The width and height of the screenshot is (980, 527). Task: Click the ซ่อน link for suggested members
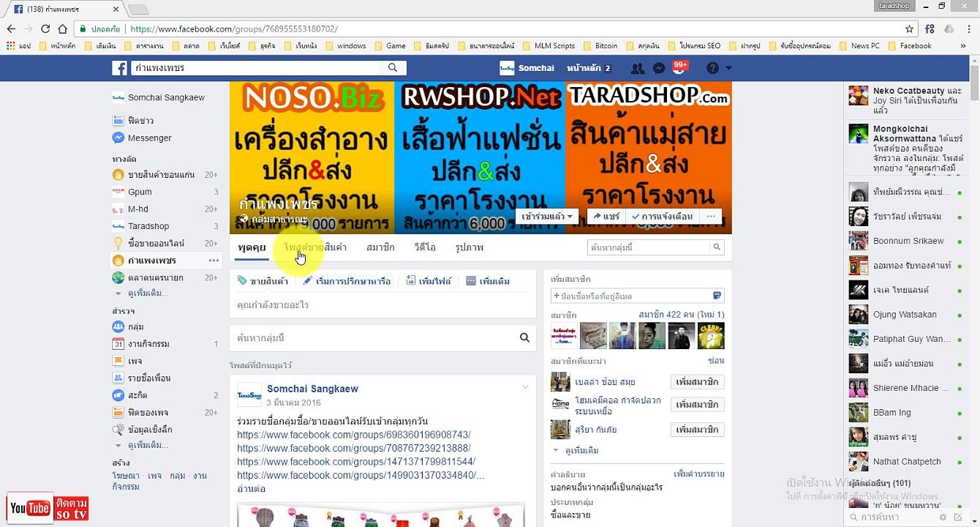[x=716, y=361]
